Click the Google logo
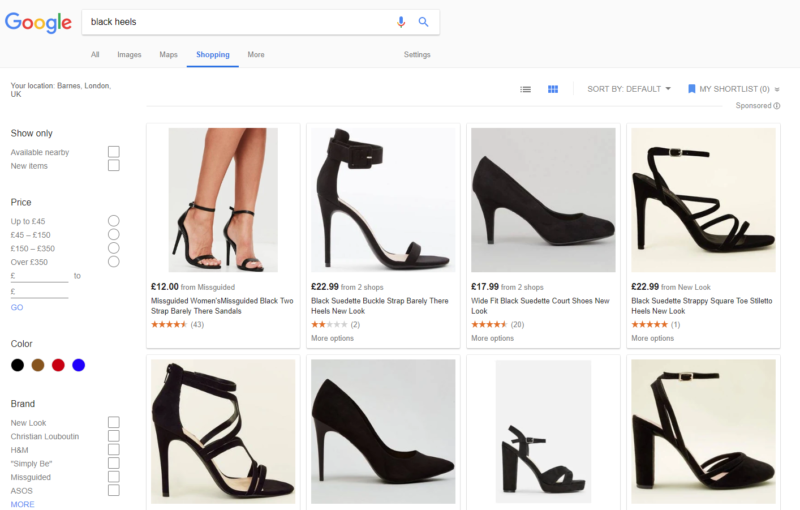The width and height of the screenshot is (800, 510). coord(38,22)
